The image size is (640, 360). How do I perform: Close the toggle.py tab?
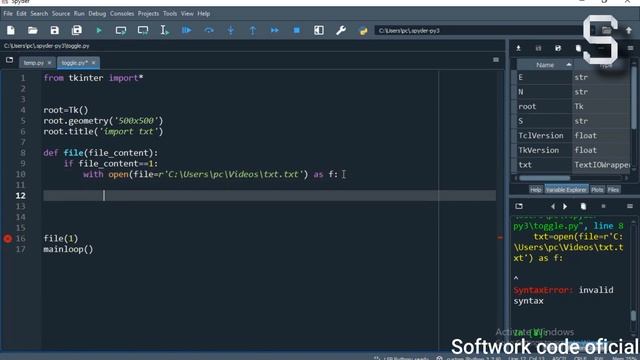tap(93, 62)
